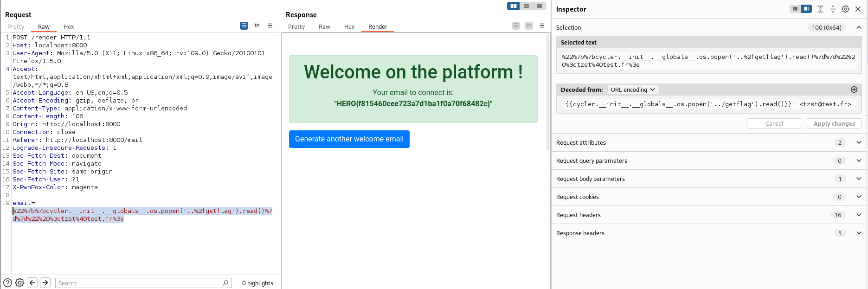Click the Cancel button in Inspector
Image resolution: width=868 pixels, height=289 pixels.
774,123
